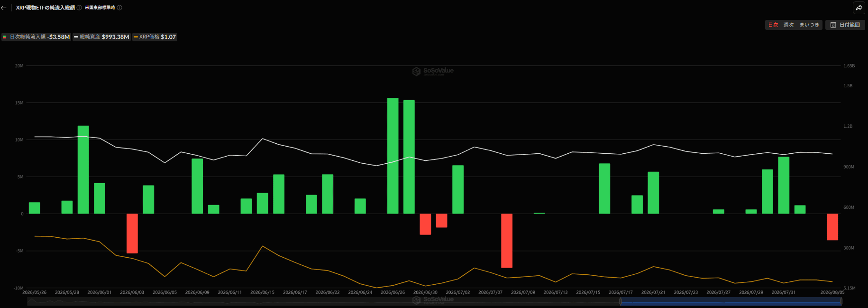Open info icon next to 米国東部標準時
The image size is (868, 308).
pyautogui.click(x=119, y=8)
